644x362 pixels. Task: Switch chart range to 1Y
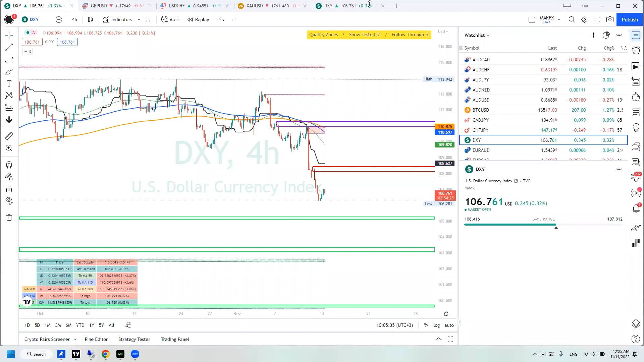[x=92, y=325]
